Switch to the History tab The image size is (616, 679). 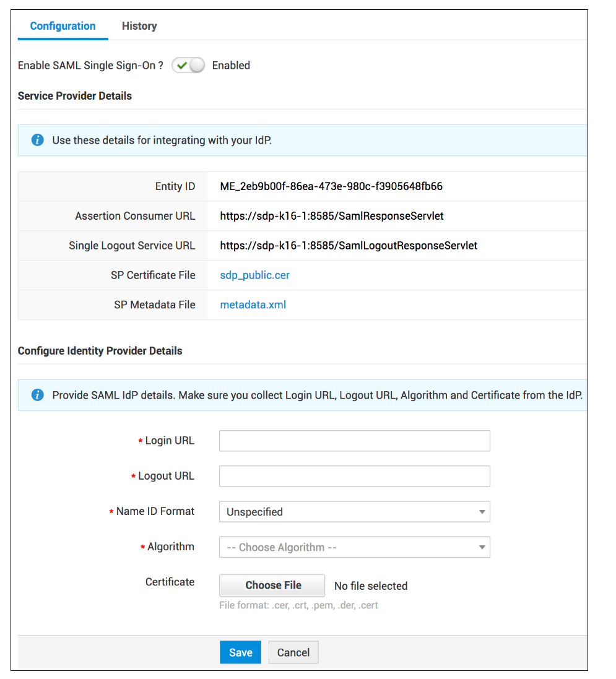click(x=139, y=26)
